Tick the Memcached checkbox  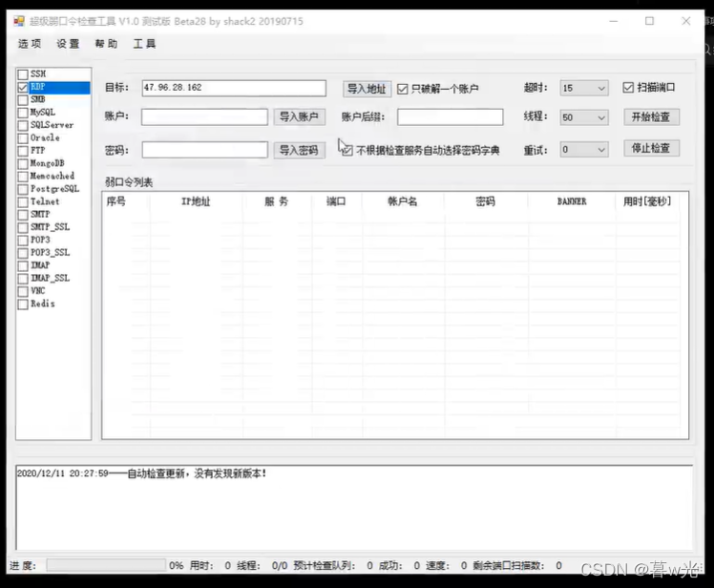pos(23,177)
